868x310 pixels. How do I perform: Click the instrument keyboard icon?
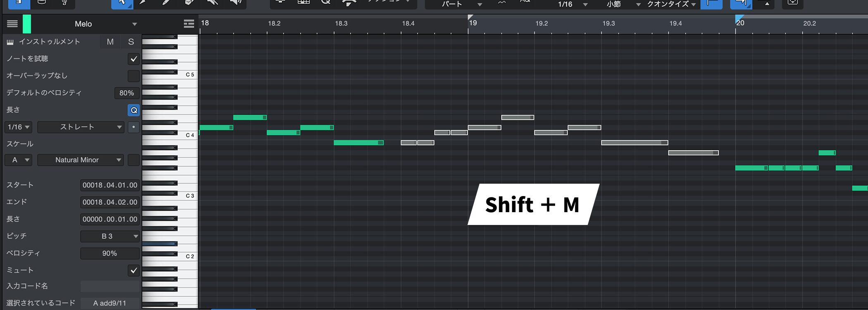pos(10,42)
